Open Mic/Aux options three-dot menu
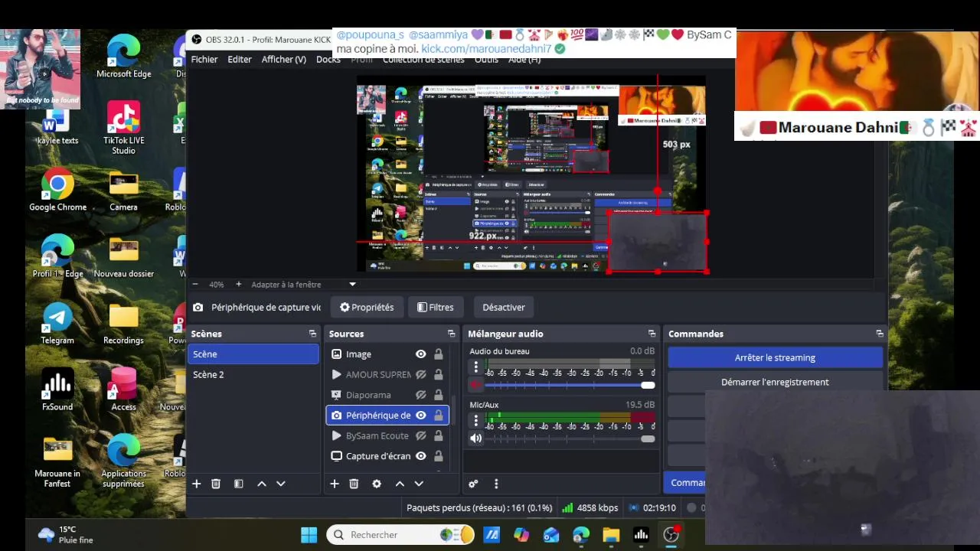The height and width of the screenshot is (551, 980). pos(476,420)
